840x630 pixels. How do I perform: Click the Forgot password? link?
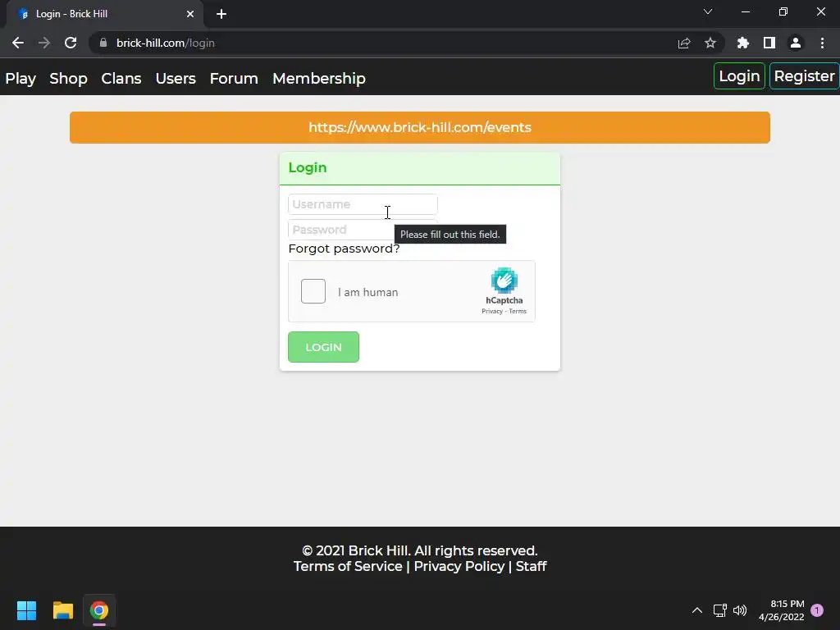(344, 249)
